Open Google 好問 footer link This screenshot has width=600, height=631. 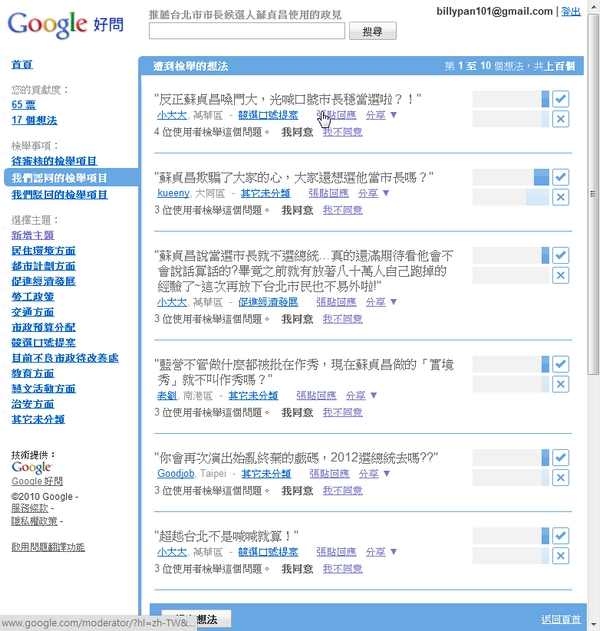[37, 481]
